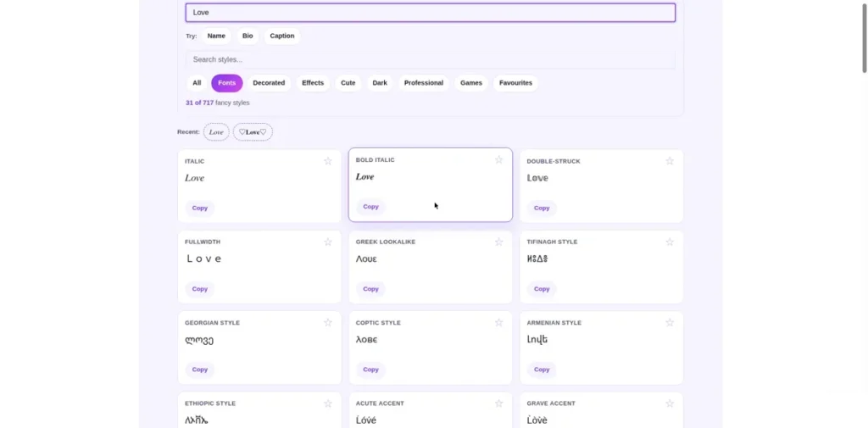The width and height of the screenshot is (868, 428).
Task: Try the Name suggestion chip
Action: (x=216, y=36)
